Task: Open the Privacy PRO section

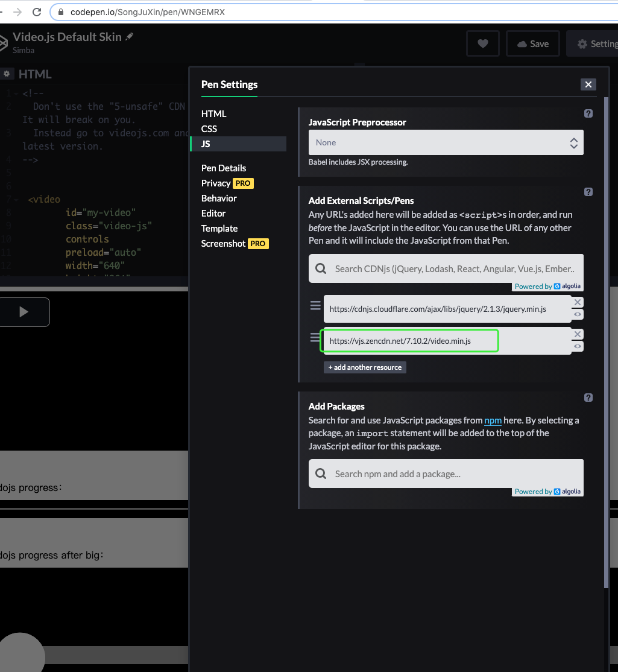Action: coord(227,183)
